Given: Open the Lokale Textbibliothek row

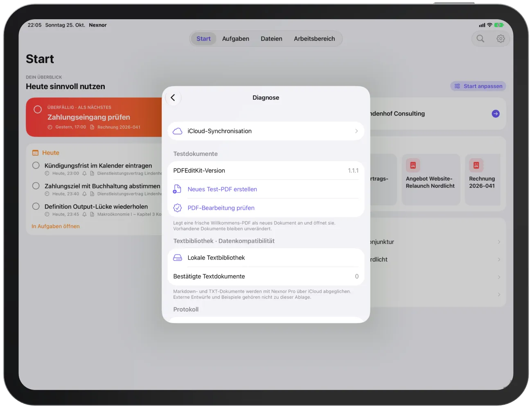Looking at the screenshot, I should [266, 258].
